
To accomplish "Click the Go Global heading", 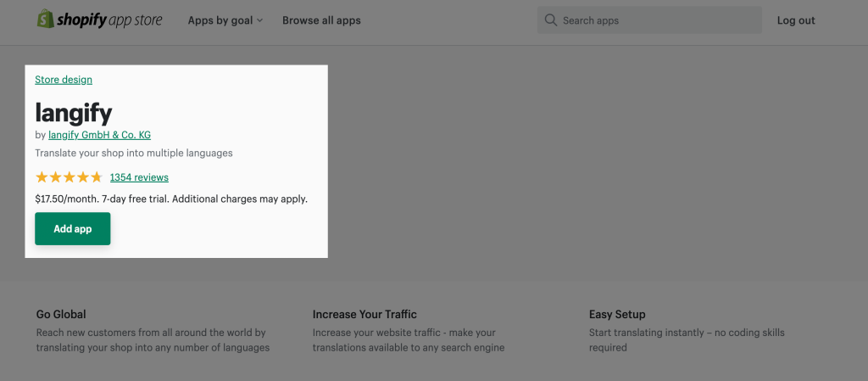I will click(x=61, y=315).
